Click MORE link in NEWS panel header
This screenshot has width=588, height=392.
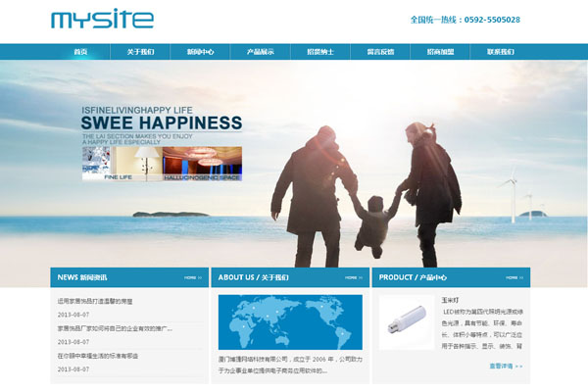pyautogui.click(x=192, y=278)
